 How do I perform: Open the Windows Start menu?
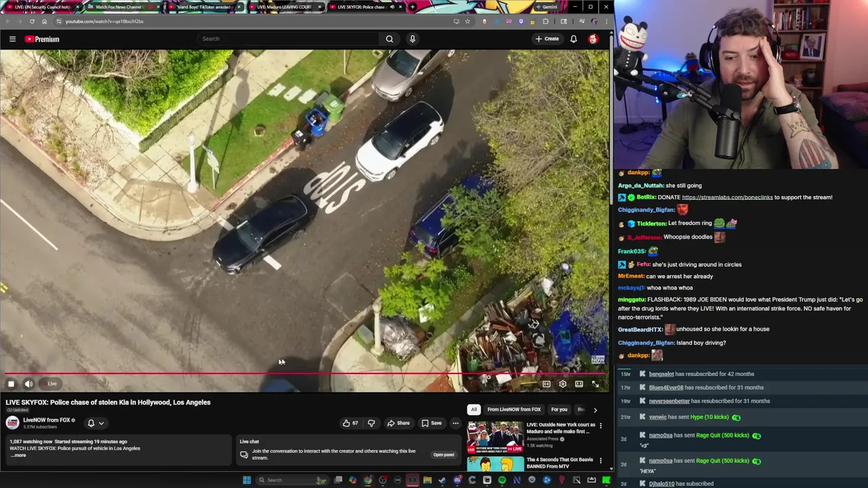pos(247,480)
